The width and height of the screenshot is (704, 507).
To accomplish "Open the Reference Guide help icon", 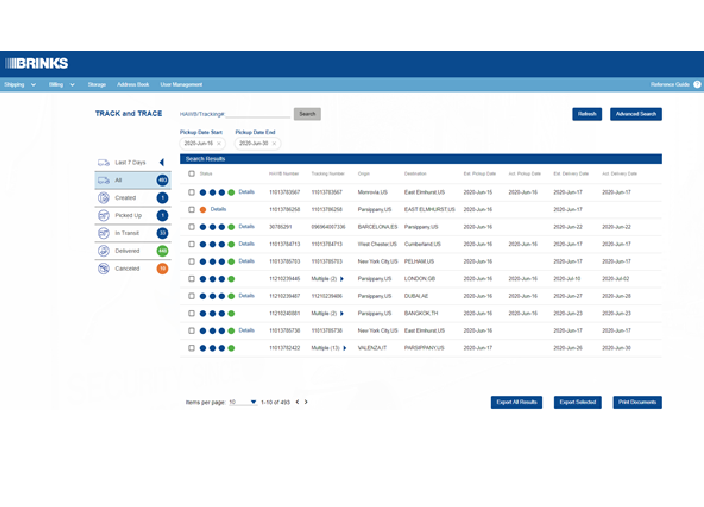I will click(697, 85).
